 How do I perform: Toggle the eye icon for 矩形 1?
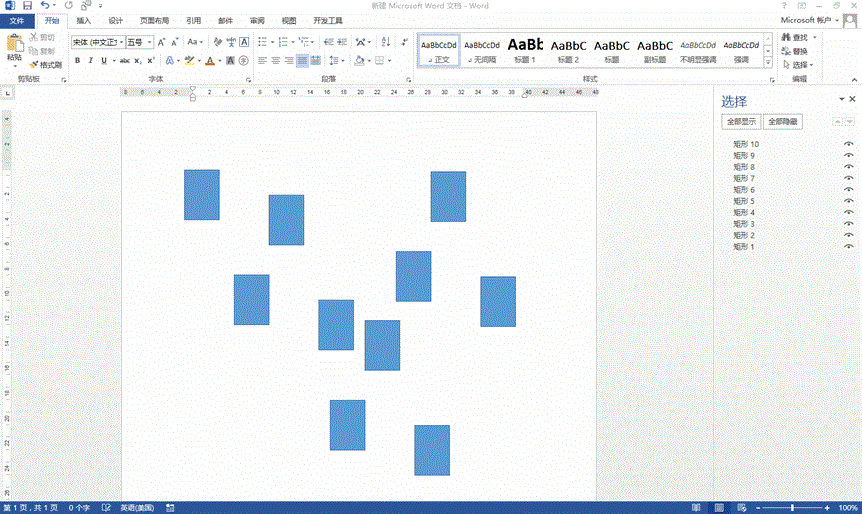848,246
